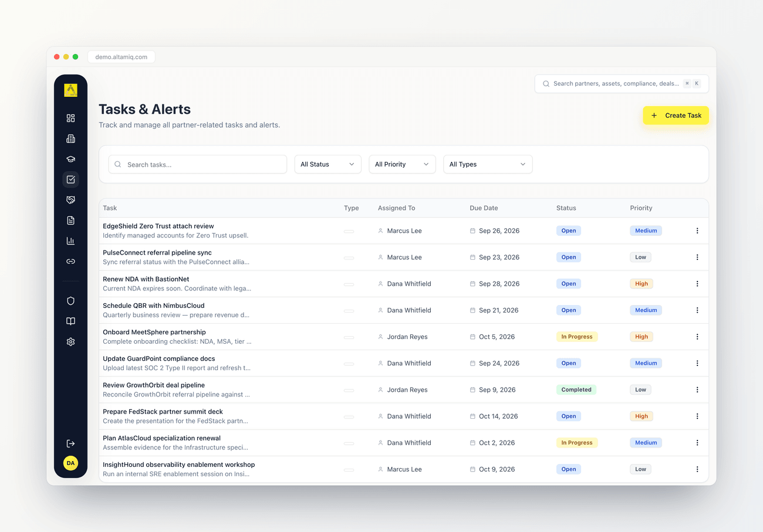Image resolution: width=763 pixels, height=532 pixels.
Task: Click the Create Task button
Action: (x=676, y=116)
